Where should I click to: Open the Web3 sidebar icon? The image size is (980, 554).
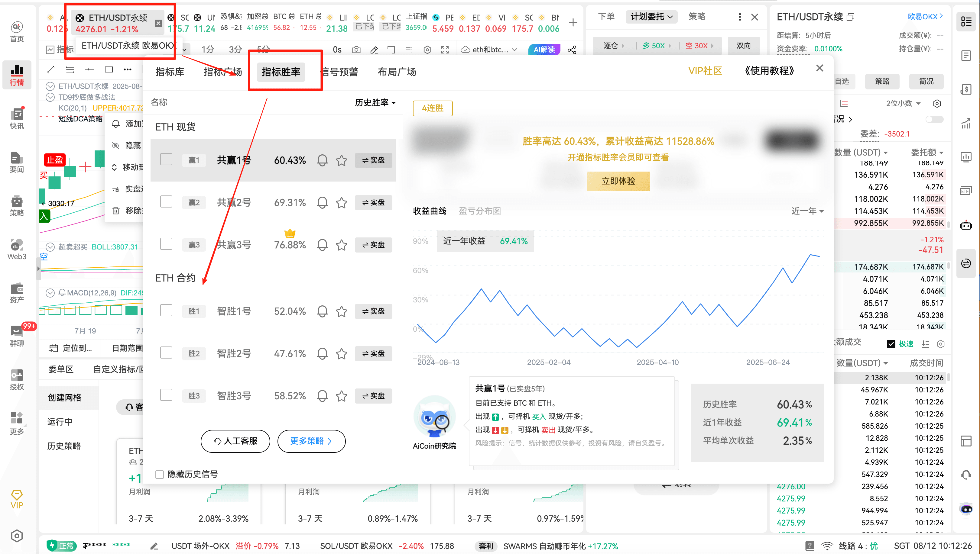coord(16,249)
